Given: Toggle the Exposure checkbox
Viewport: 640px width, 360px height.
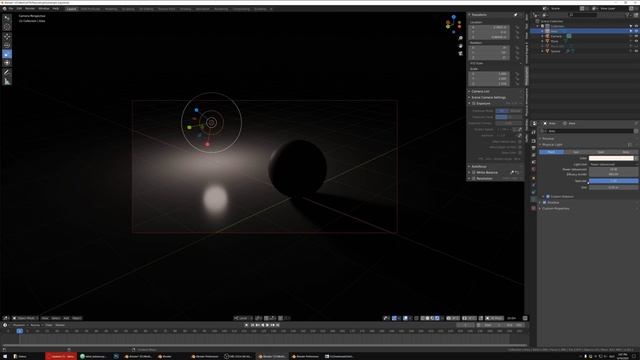Looking at the screenshot, I should click(474, 104).
